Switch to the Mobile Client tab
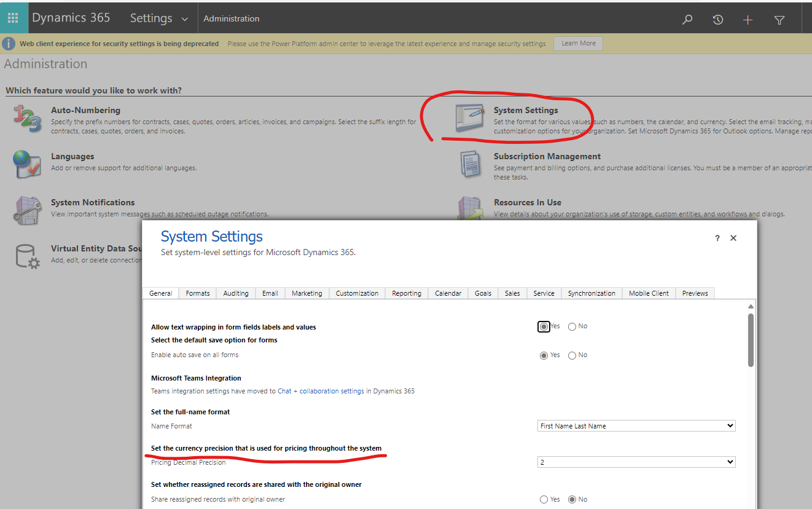The image size is (812, 509). pos(649,293)
